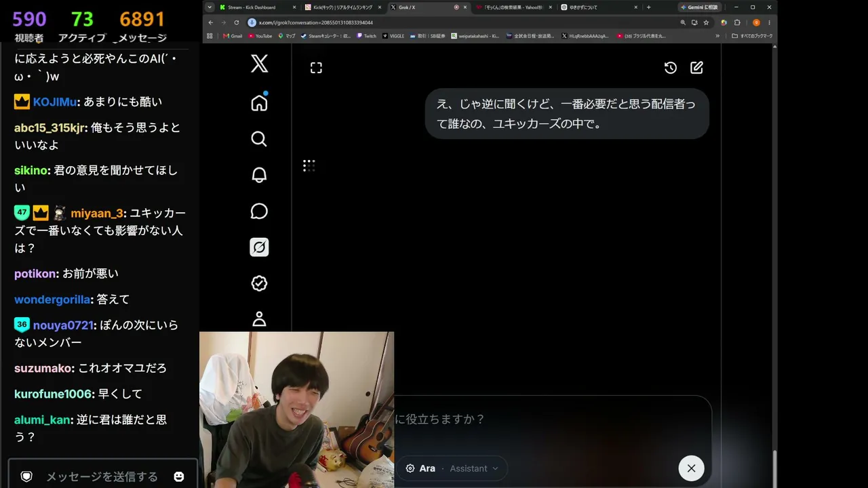
Task: Click the webcam overlay video
Action: tap(296, 409)
